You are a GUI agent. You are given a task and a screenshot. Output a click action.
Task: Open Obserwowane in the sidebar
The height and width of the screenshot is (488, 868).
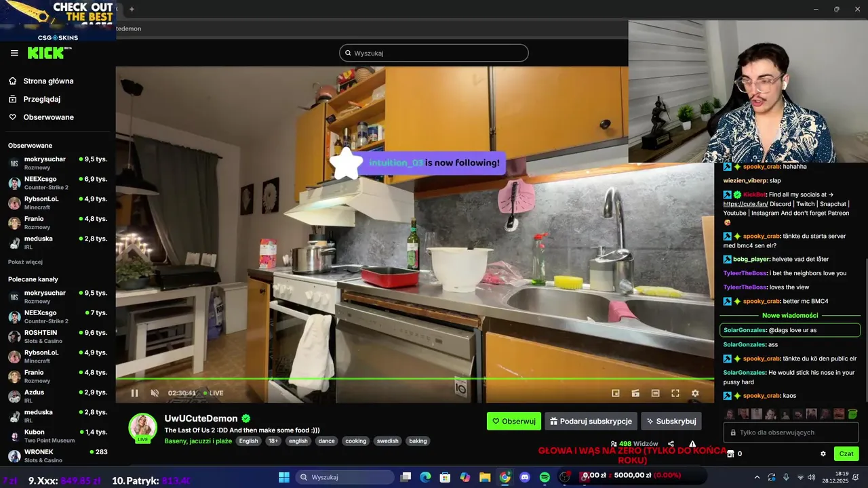(x=58, y=117)
